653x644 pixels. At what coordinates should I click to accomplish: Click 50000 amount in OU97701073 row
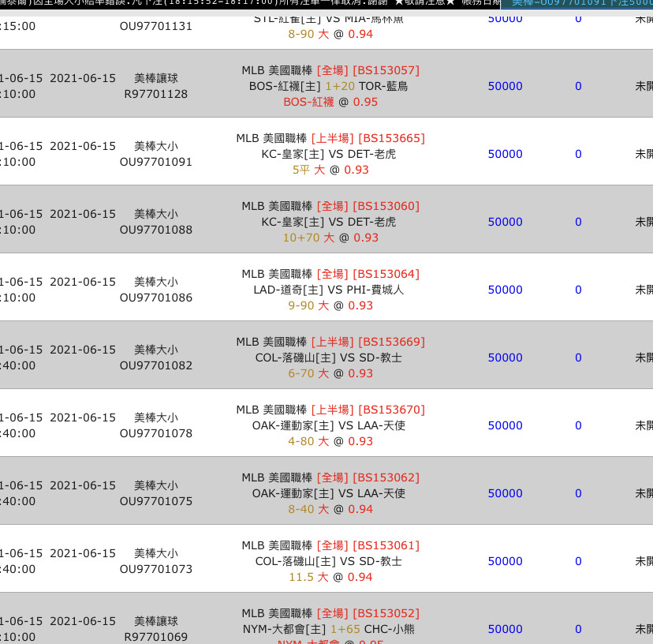506,562
